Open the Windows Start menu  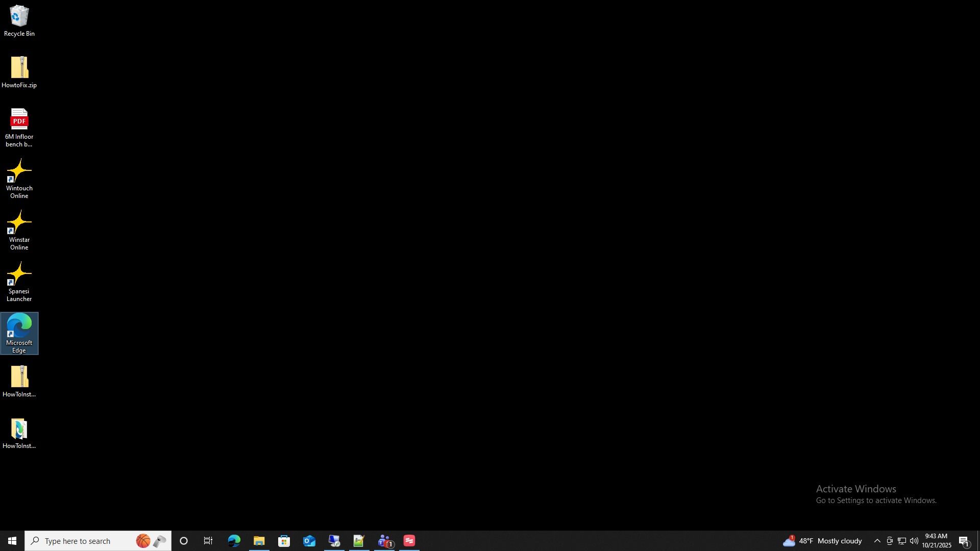pyautogui.click(x=12, y=541)
